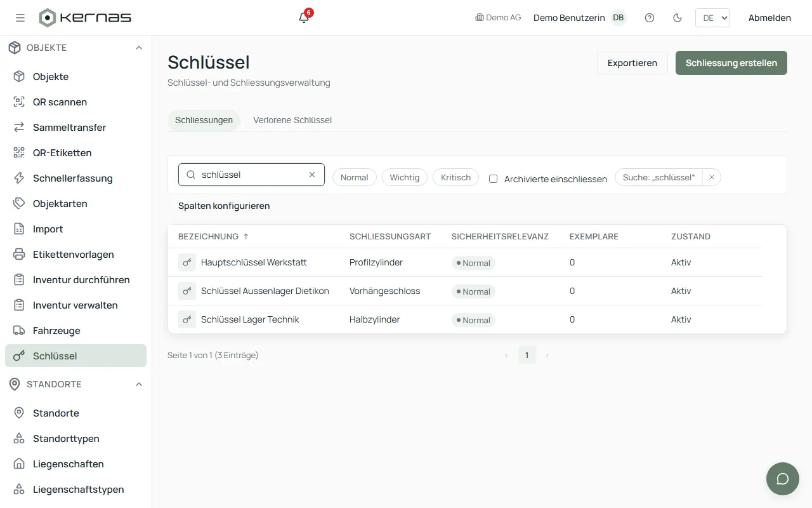
Task: Open Objekte in the sidebar
Action: point(75,76)
